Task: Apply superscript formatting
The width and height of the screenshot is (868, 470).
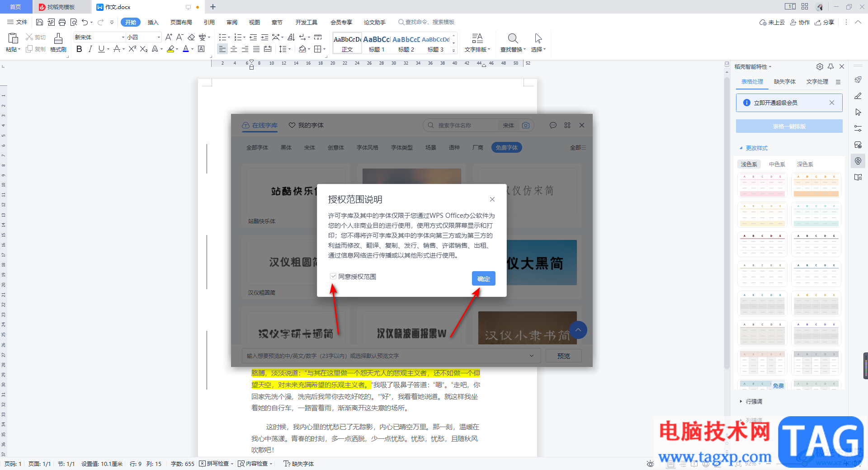Action: [132, 49]
